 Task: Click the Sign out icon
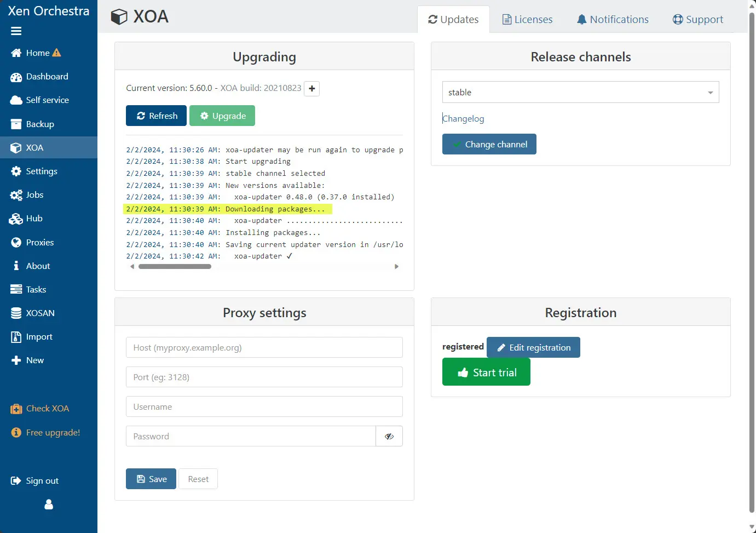(x=16, y=481)
